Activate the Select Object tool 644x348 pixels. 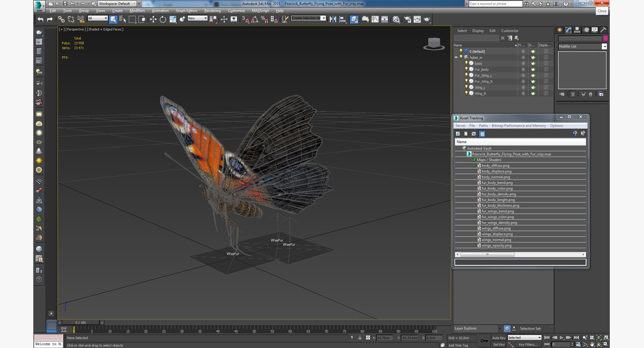pyautogui.click(x=113, y=19)
